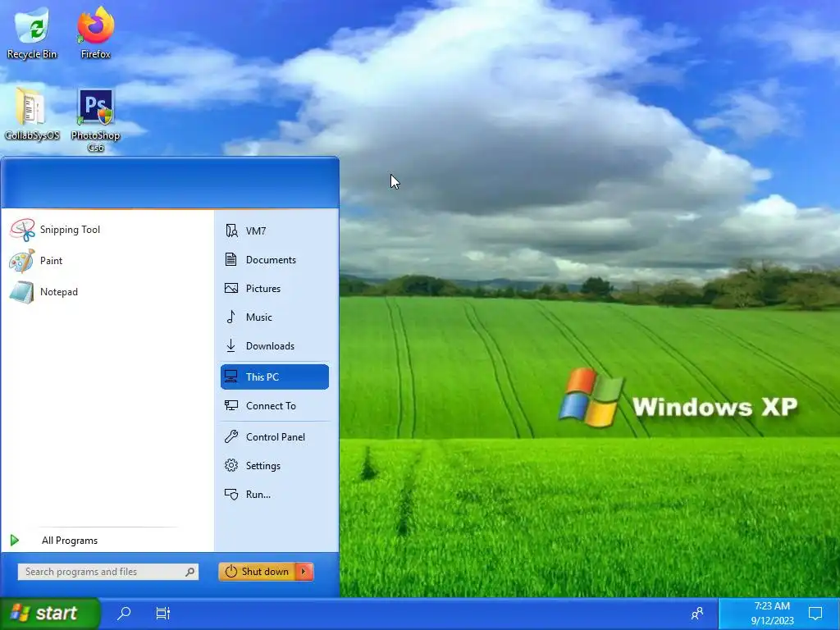Click the Shut down button

coord(257,572)
